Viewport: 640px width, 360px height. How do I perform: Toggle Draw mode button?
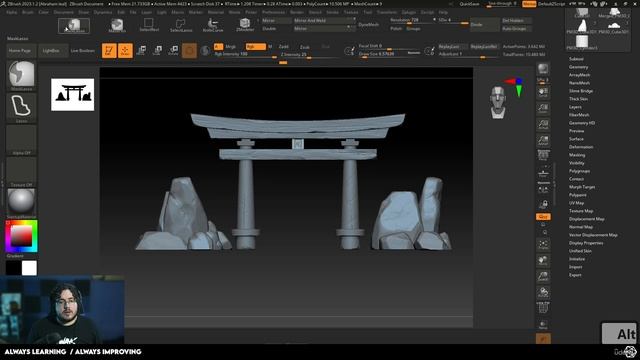point(125,51)
